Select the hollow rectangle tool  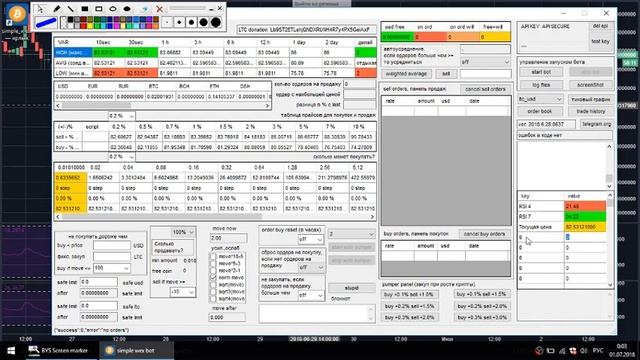point(99,9)
